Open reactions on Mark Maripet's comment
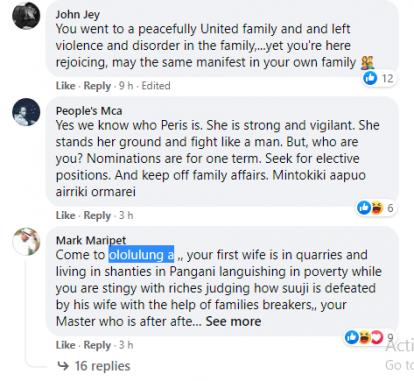 tap(369, 337)
